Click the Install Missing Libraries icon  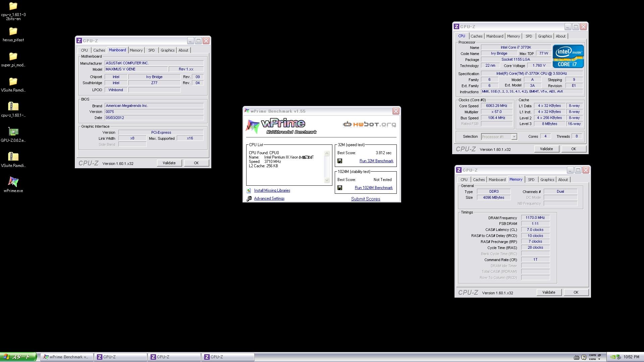pyautogui.click(x=249, y=190)
